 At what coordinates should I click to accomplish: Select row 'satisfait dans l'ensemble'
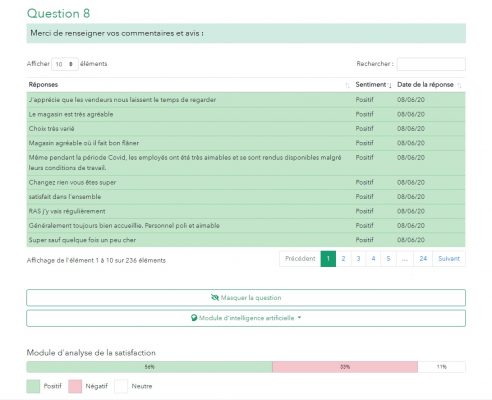(246, 197)
